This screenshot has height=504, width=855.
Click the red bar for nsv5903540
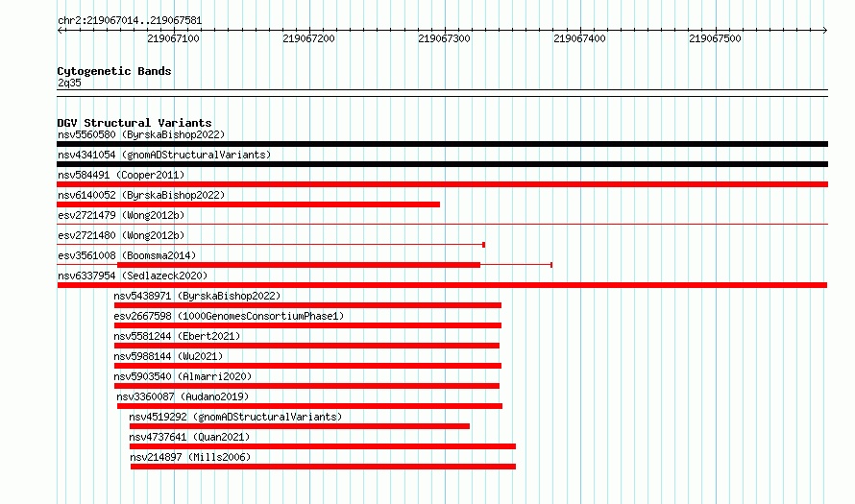pyautogui.click(x=306, y=386)
